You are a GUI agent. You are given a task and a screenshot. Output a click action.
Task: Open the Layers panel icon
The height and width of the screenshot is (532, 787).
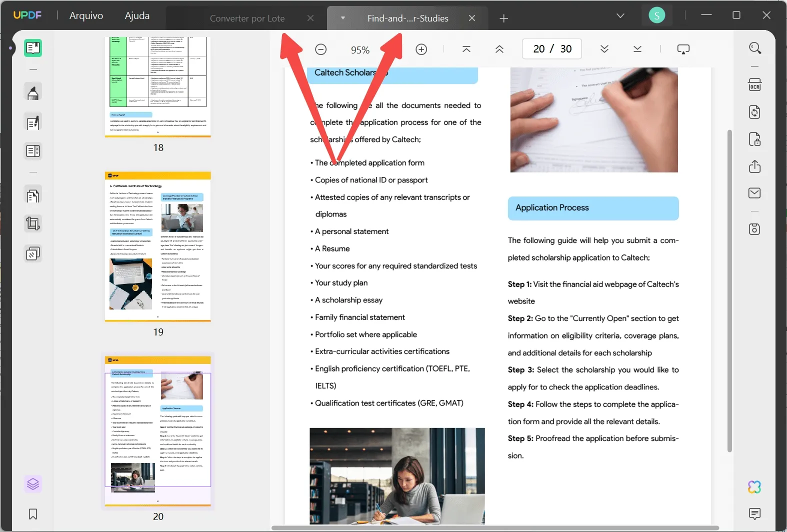click(33, 484)
